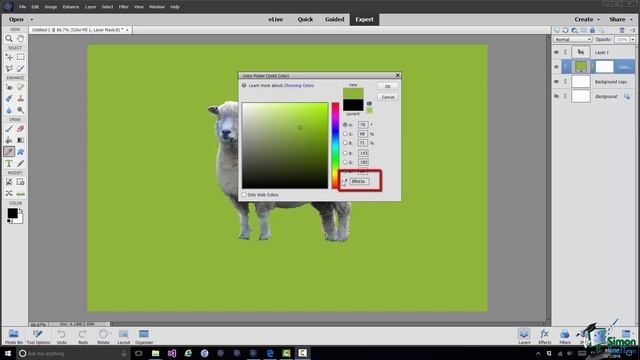Select the Custom Shape tool
640x360 pixels.
20,152
